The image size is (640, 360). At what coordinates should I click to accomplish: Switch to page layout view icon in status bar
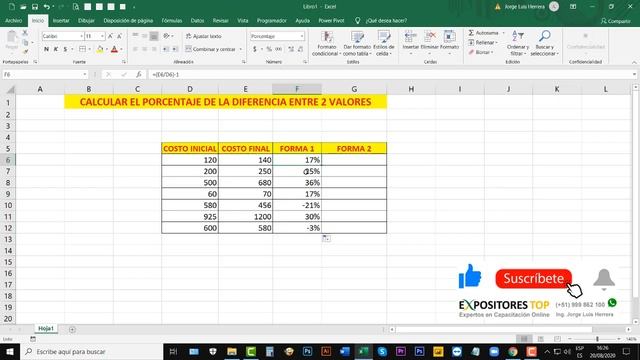coord(541,339)
